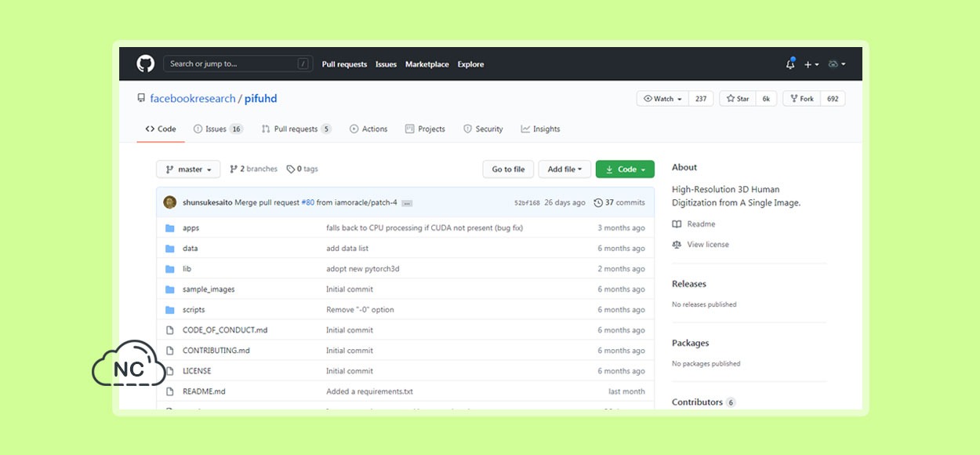View the 2 branches link
The height and width of the screenshot is (455, 980).
point(253,169)
